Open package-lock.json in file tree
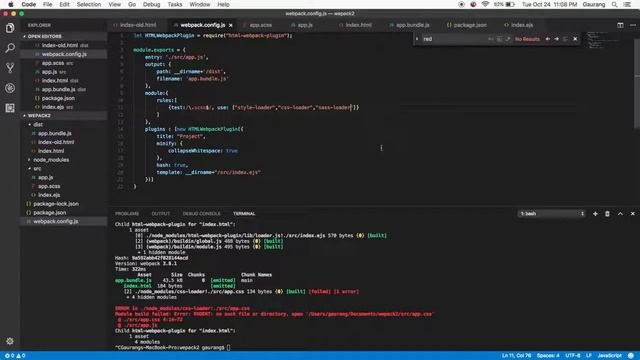640x360 pixels. coord(56,204)
